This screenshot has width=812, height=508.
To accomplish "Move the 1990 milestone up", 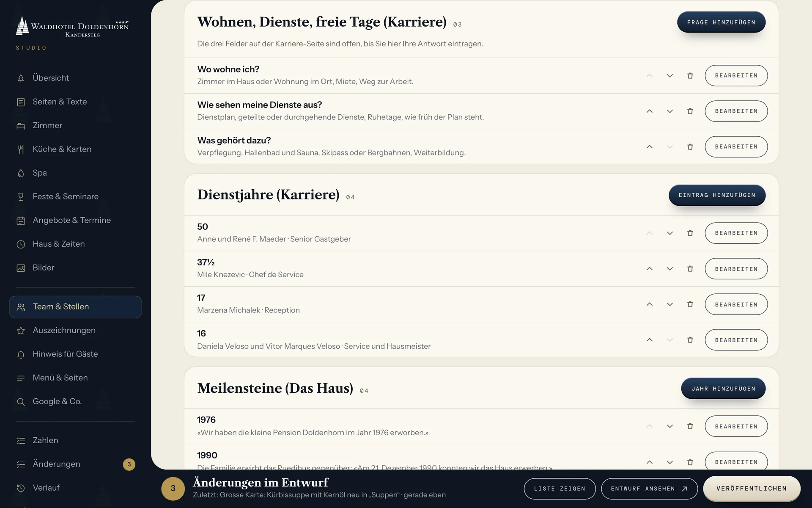I will click(650, 462).
